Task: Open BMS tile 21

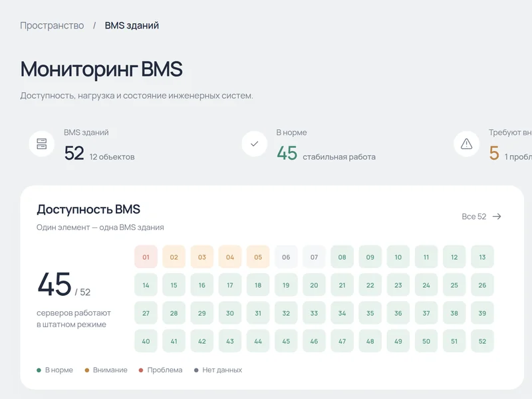Action: [x=342, y=285]
